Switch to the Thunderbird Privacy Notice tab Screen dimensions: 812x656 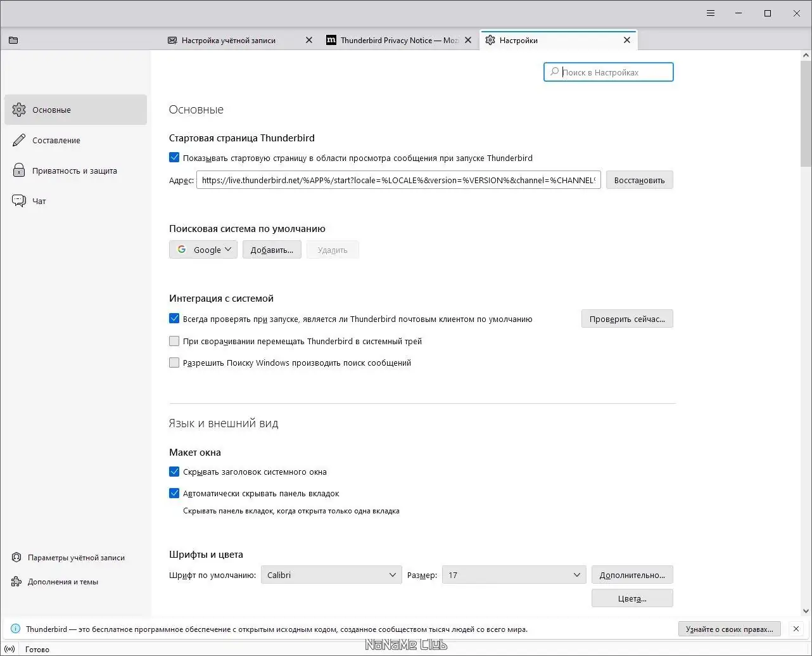(x=400, y=40)
